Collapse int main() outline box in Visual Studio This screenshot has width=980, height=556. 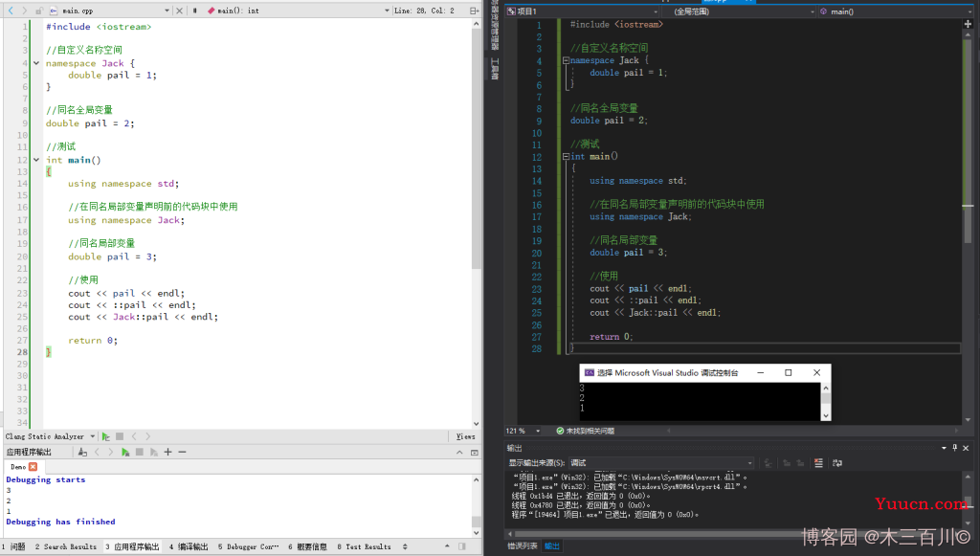click(x=566, y=157)
